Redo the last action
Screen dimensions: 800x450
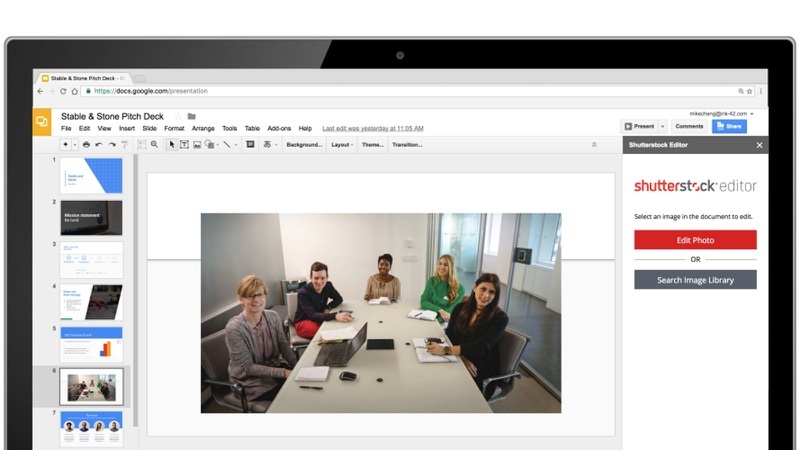[x=112, y=145]
